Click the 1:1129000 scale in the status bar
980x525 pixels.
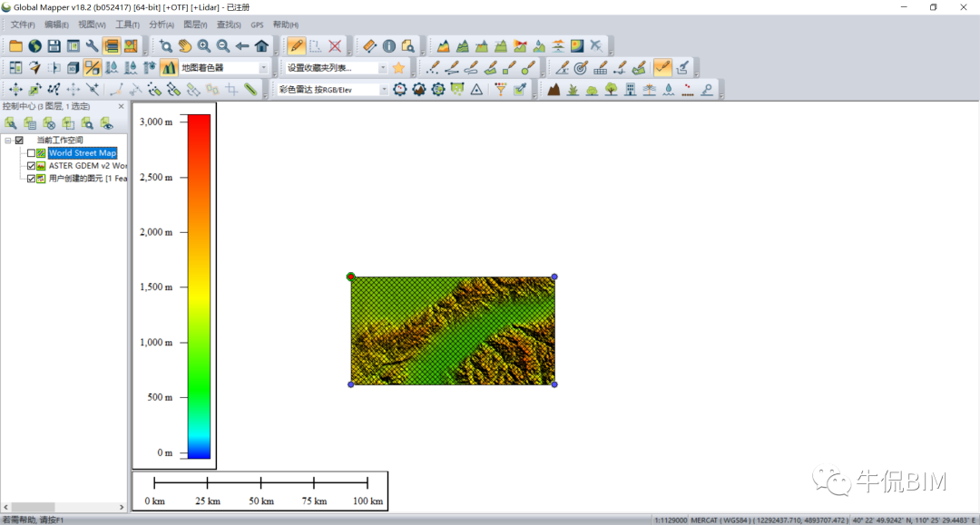point(671,520)
